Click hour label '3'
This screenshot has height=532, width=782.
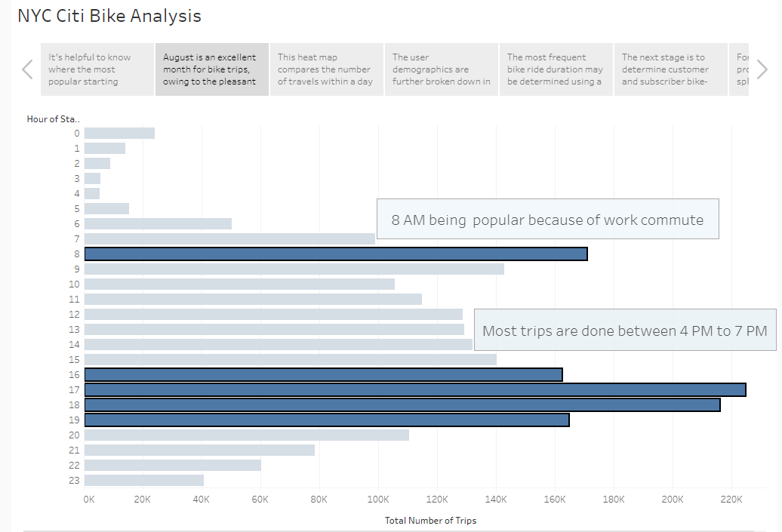[77, 179]
